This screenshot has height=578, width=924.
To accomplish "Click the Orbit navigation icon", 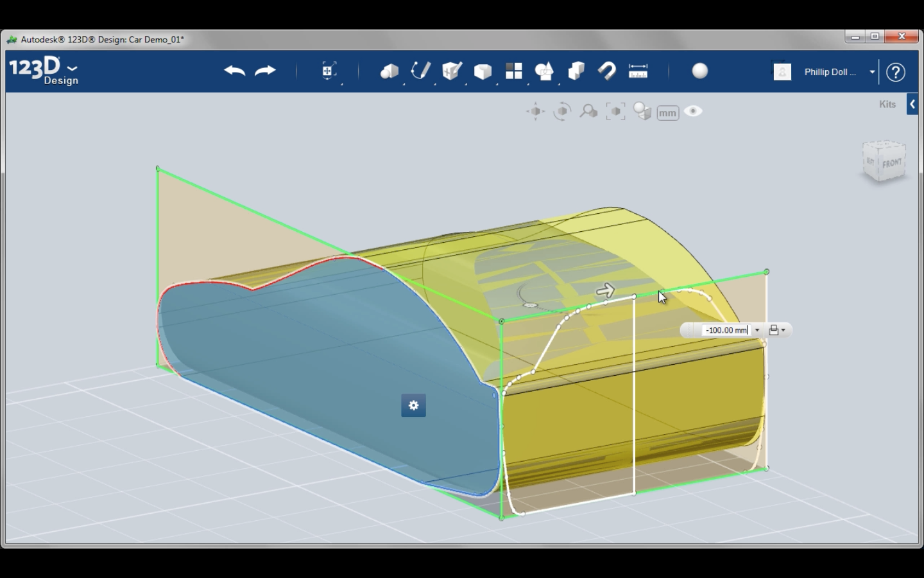I will (x=563, y=111).
